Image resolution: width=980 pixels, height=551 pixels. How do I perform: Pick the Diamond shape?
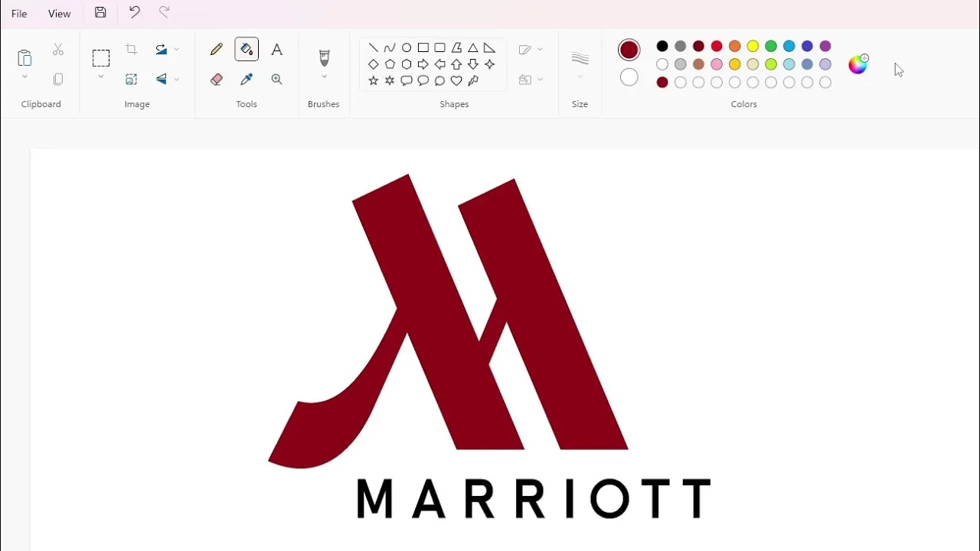pyautogui.click(x=374, y=64)
